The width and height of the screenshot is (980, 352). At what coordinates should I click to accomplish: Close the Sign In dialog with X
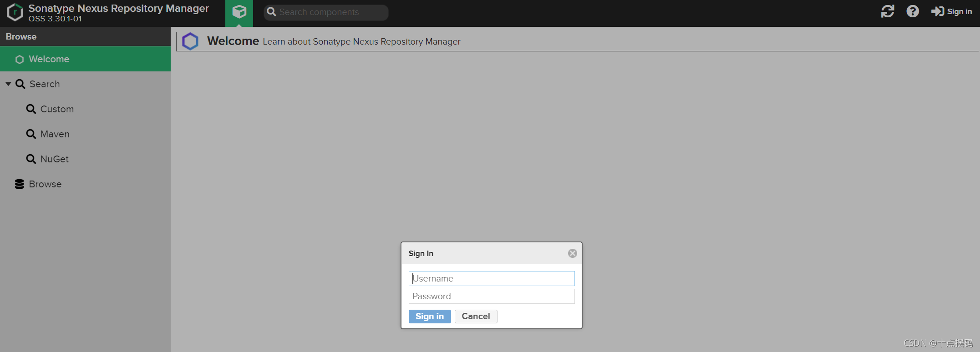tap(573, 253)
